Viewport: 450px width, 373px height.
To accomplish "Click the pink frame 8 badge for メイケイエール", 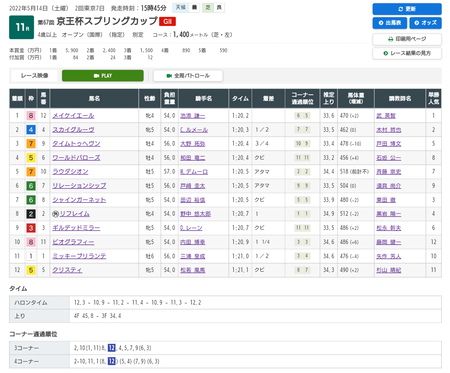I will tap(31, 116).
